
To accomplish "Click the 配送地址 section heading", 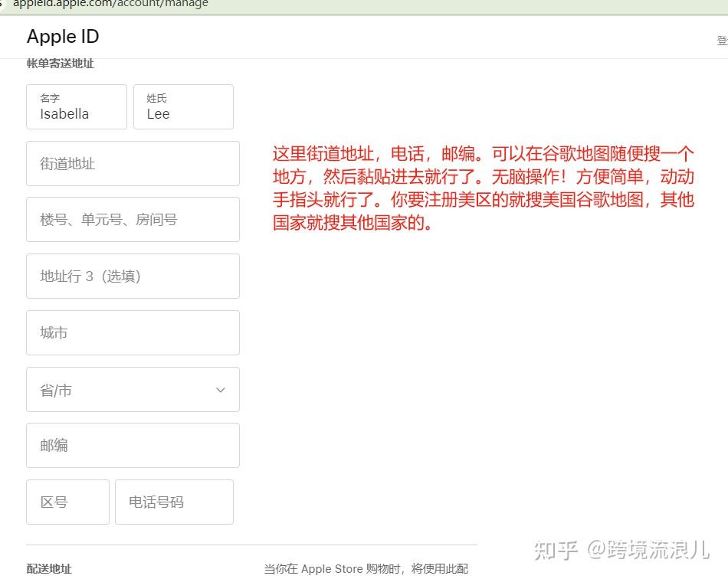I will click(49, 569).
